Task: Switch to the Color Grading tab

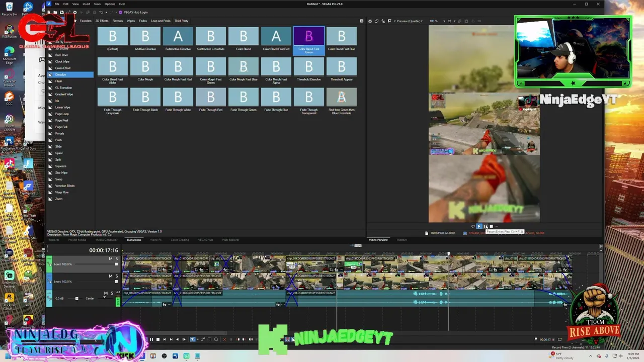Action: [x=180, y=240]
